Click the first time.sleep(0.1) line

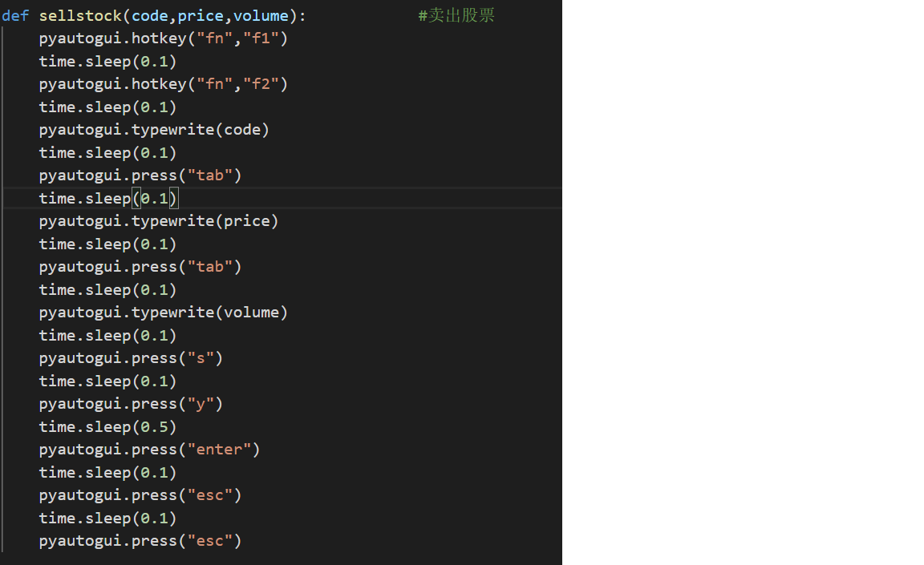tap(107, 62)
